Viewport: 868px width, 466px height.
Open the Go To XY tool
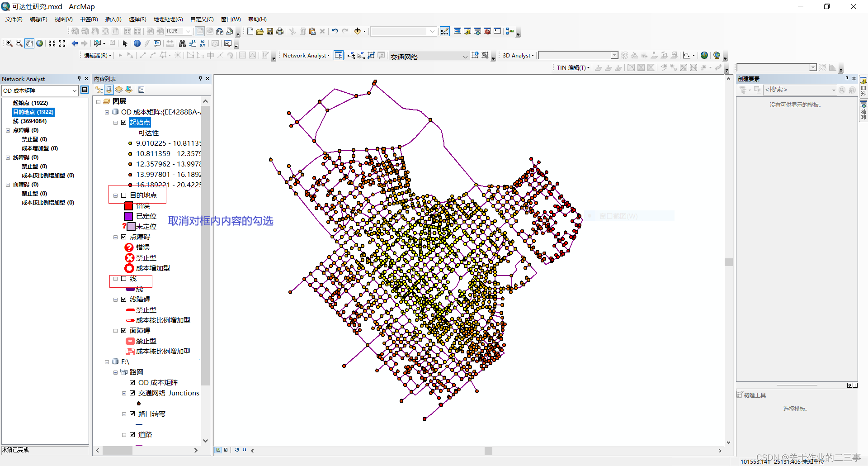click(203, 43)
